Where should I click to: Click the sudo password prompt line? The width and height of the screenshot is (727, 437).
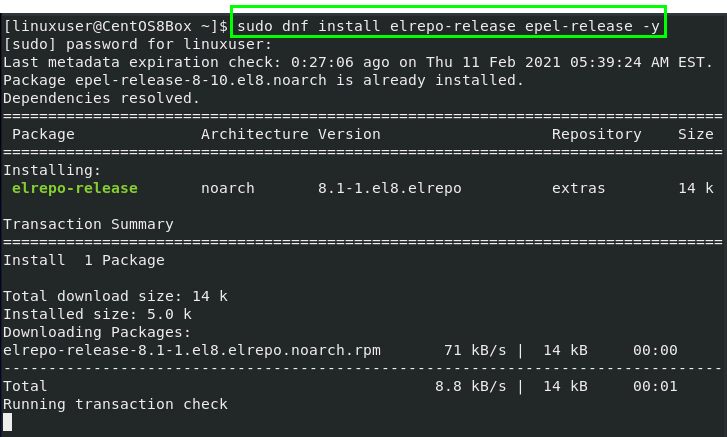click(137, 44)
